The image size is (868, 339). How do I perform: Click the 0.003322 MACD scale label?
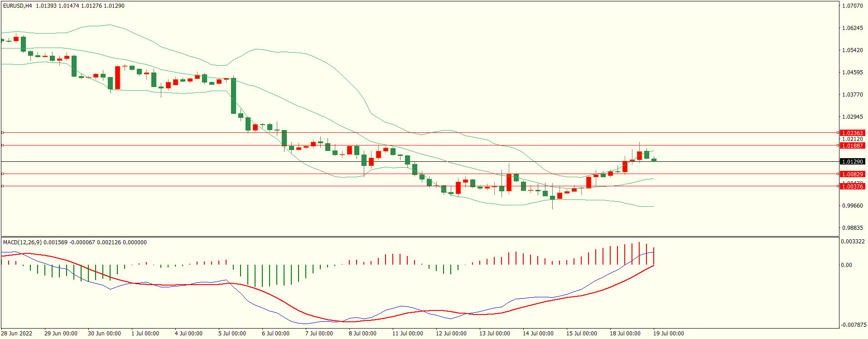pos(853,242)
